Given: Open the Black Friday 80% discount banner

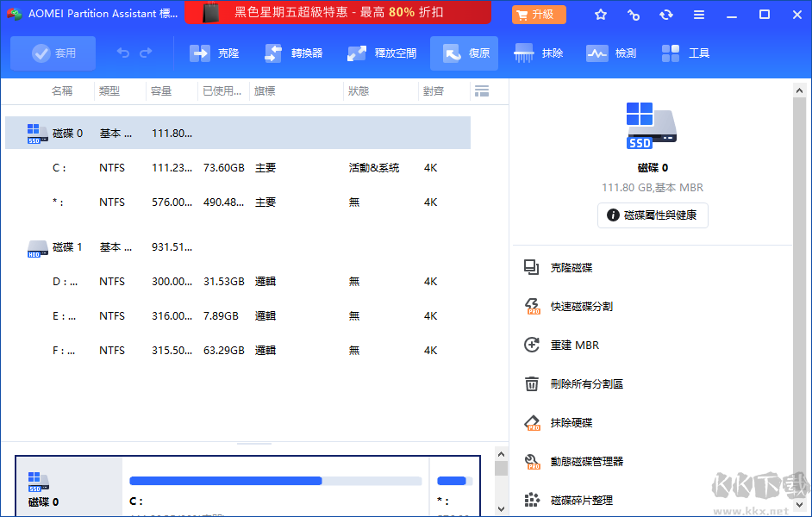Looking at the screenshot, I should pyautogui.click(x=338, y=12).
